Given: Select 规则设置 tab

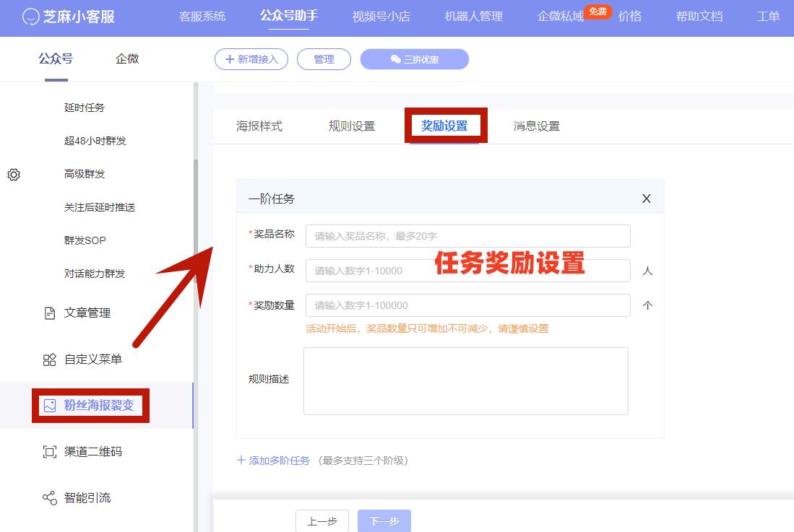Looking at the screenshot, I should [x=351, y=125].
